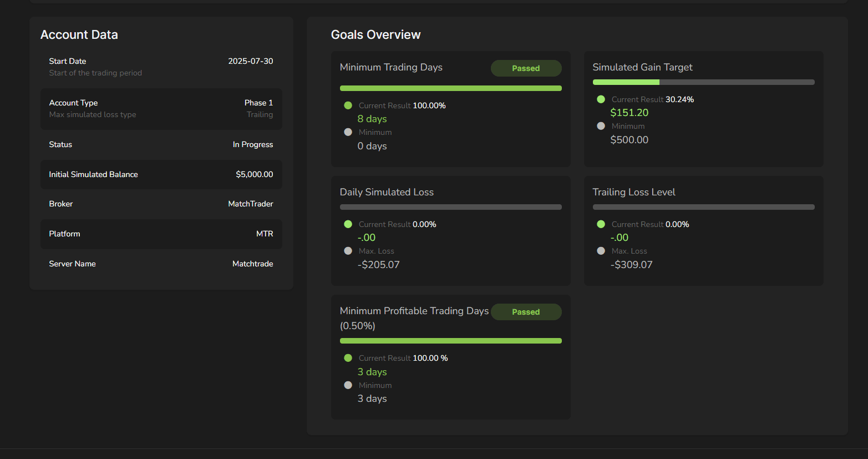Click green Current Result dot in Minimum Trading Days
Image resolution: width=868 pixels, height=459 pixels.
point(348,105)
